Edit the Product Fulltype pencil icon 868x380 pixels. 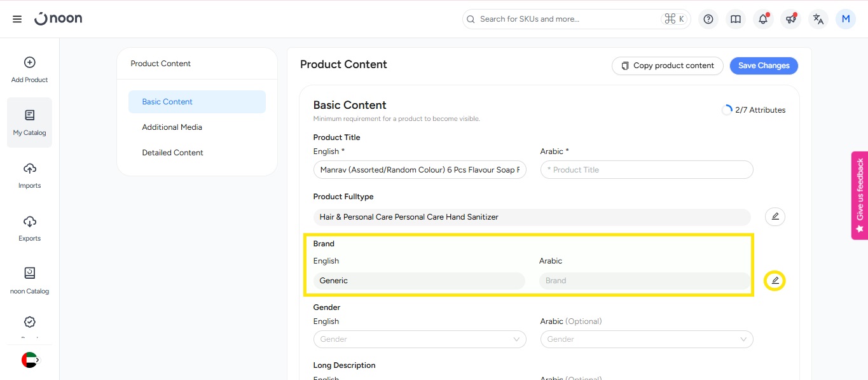tap(775, 217)
